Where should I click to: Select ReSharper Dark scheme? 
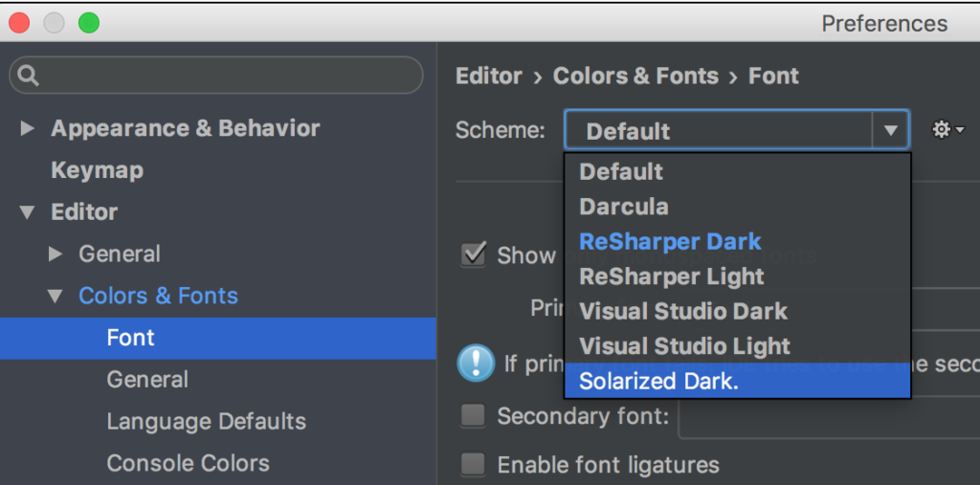(x=670, y=241)
